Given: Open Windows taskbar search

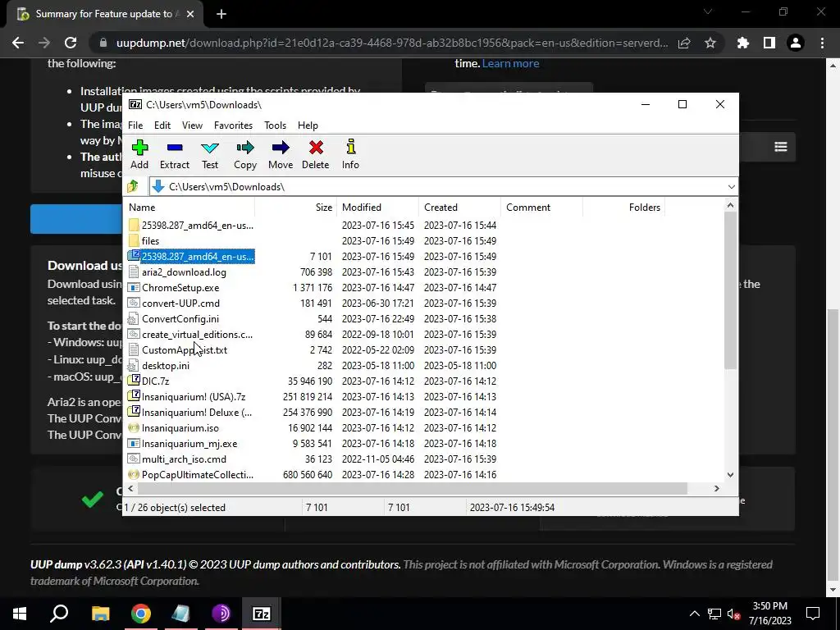Looking at the screenshot, I should pos(59,614).
